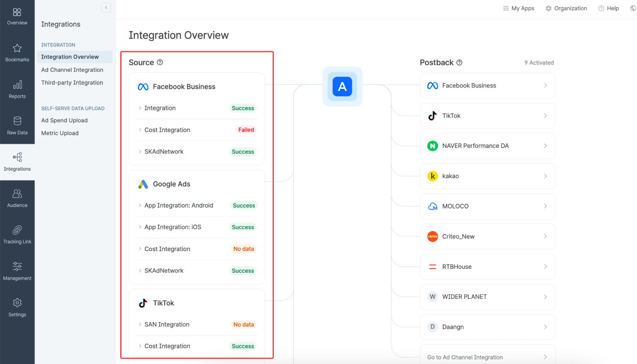Open the Overview sidebar icon

(x=17, y=14)
